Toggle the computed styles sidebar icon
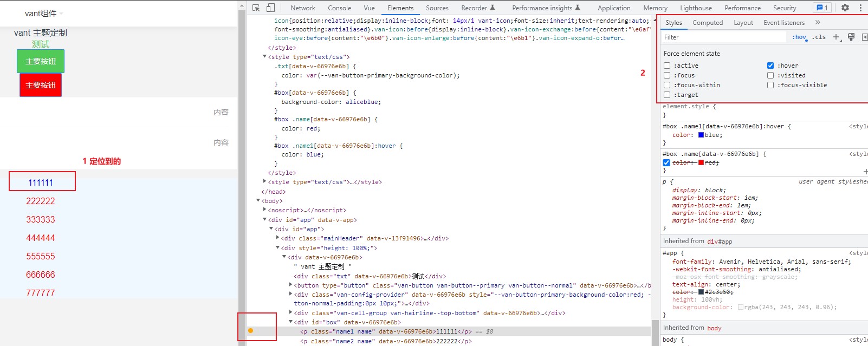 (x=864, y=37)
